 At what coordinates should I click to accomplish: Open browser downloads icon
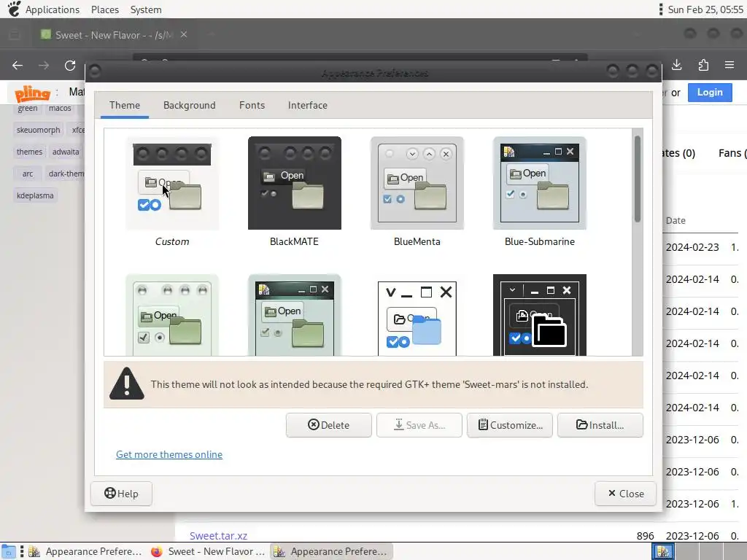(x=676, y=65)
